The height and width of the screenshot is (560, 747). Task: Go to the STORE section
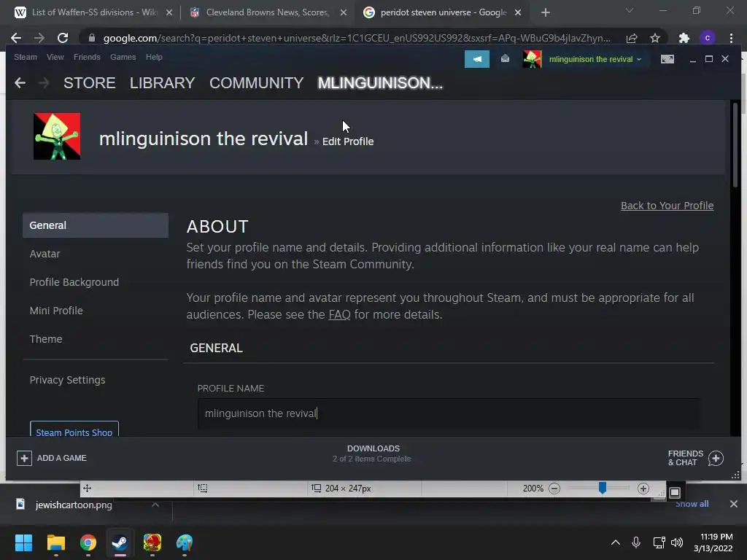tap(90, 83)
